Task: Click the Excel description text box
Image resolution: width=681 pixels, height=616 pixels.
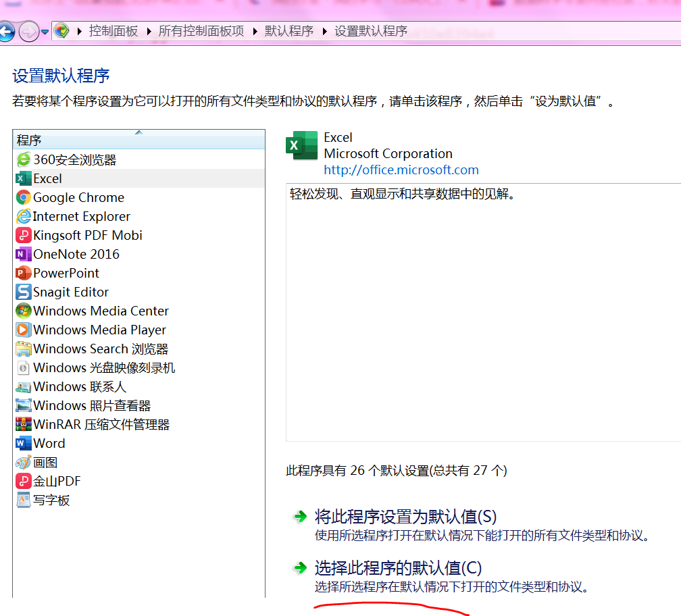Action: (x=484, y=313)
